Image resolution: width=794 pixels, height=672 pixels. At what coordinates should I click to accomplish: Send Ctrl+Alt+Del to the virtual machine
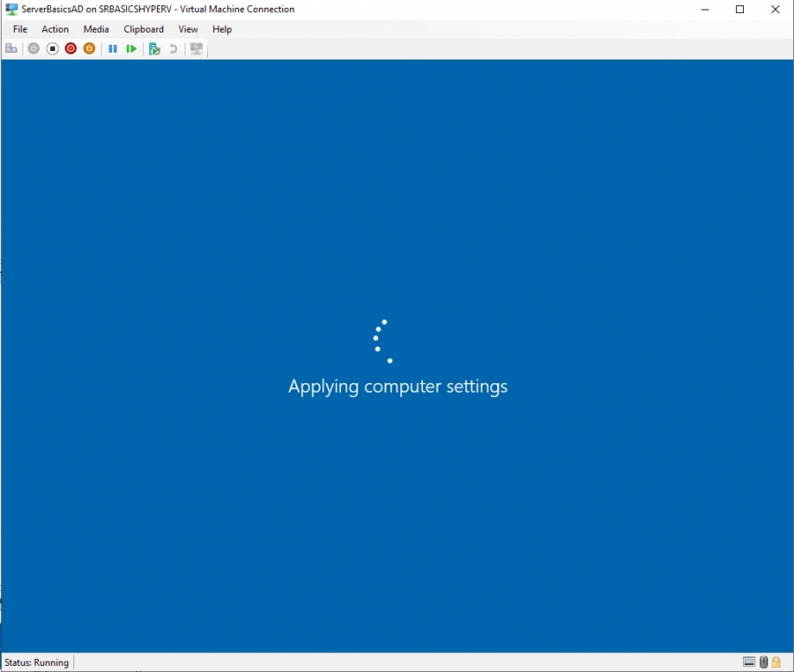point(11,48)
